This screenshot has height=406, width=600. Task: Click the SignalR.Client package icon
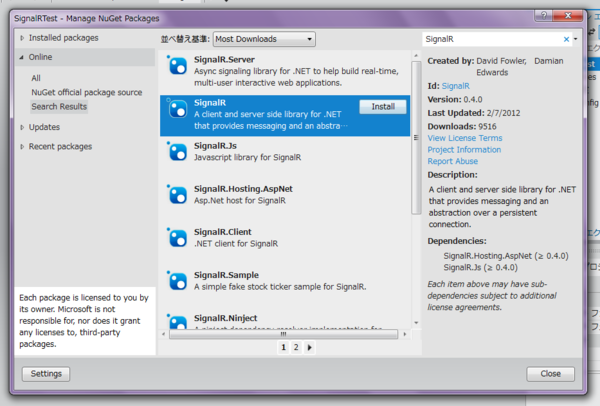[178, 238]
